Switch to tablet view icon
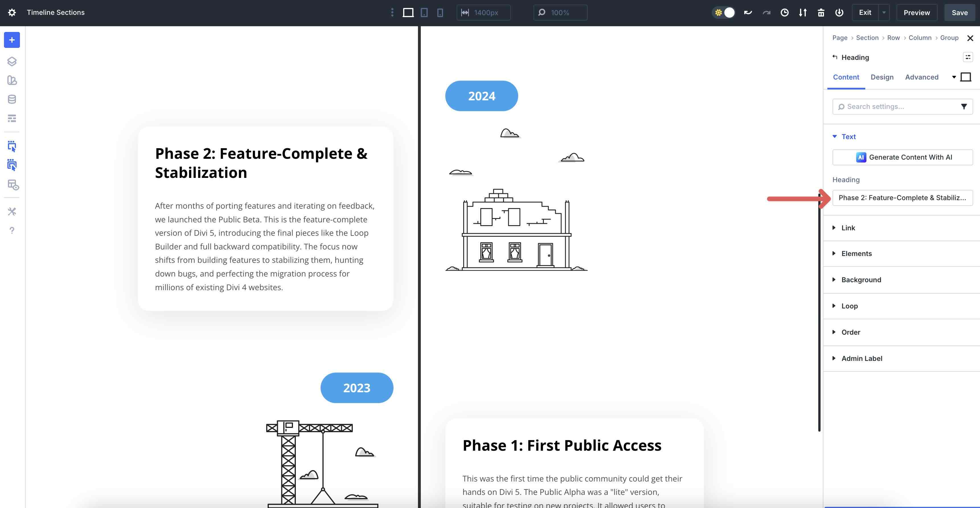 [x=424, y=13]
